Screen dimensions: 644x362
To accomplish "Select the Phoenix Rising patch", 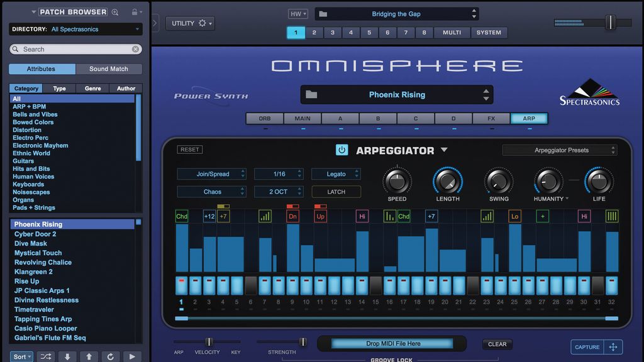I will click(x=72, y=224).
